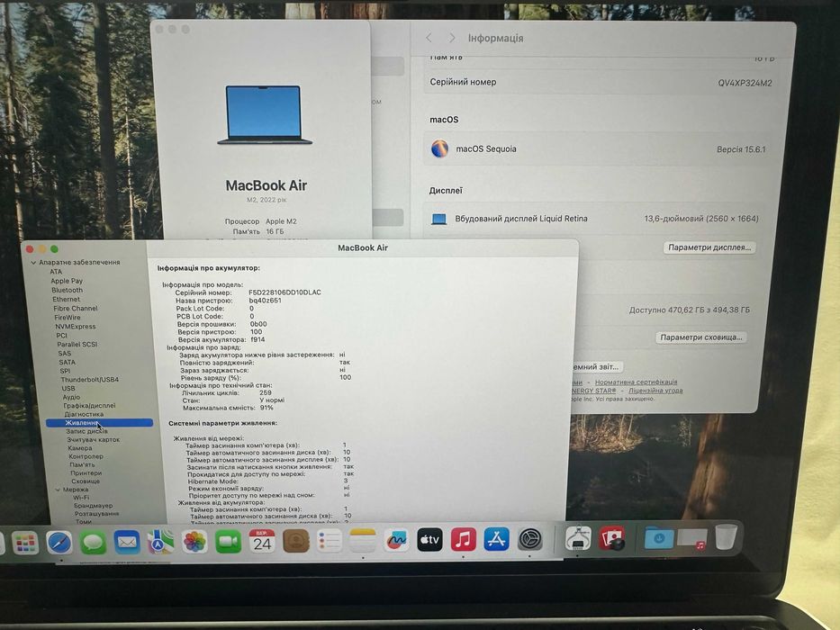Image resolution: width=840 pixels, height=630 pixels.
Task: Launch Safari from the Dock
Action: [x=59, y=543]
